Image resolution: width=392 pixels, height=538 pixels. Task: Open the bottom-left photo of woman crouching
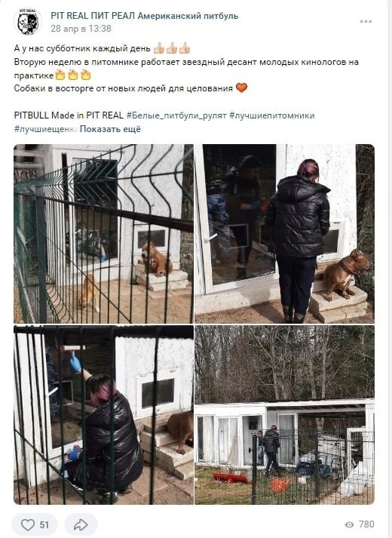click(103, 415)
